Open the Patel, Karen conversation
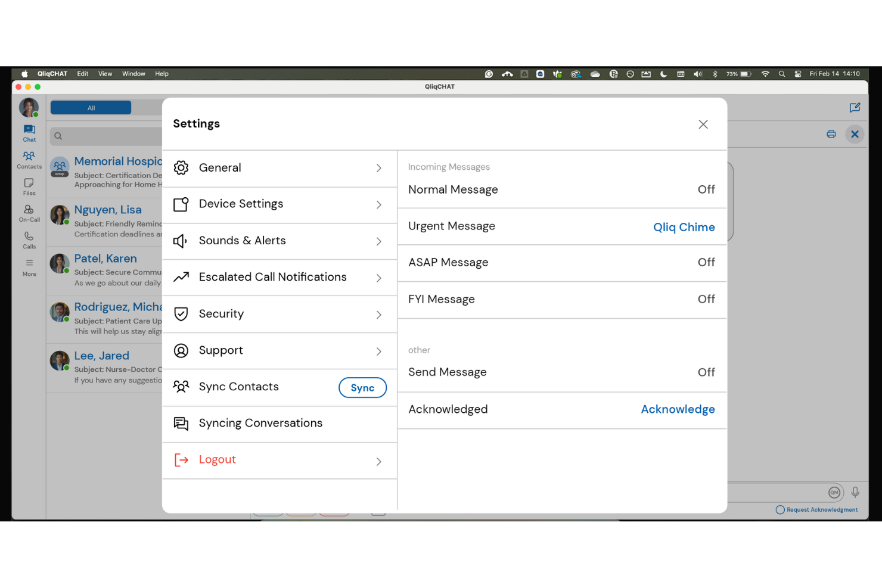 pos(105,270)
